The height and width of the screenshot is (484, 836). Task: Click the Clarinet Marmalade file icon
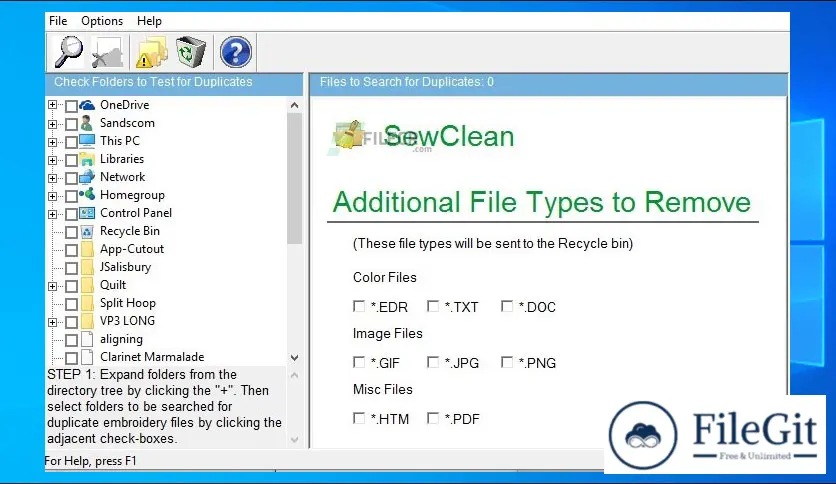click(x=88, y=357)
